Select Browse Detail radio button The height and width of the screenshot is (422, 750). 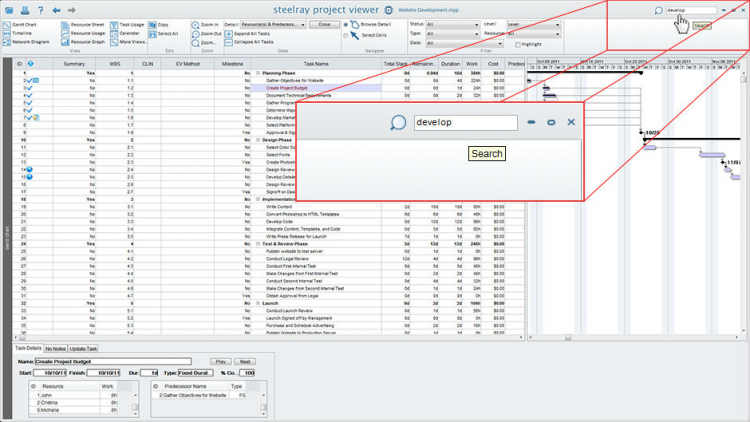tap(346, 25)
